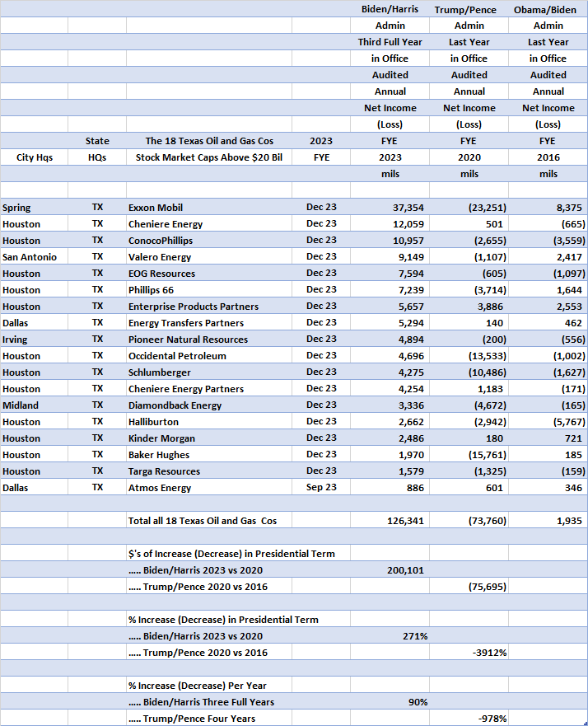Select San Antonio city cell
The width and height of the screenshot is (588, 726).
35,256
